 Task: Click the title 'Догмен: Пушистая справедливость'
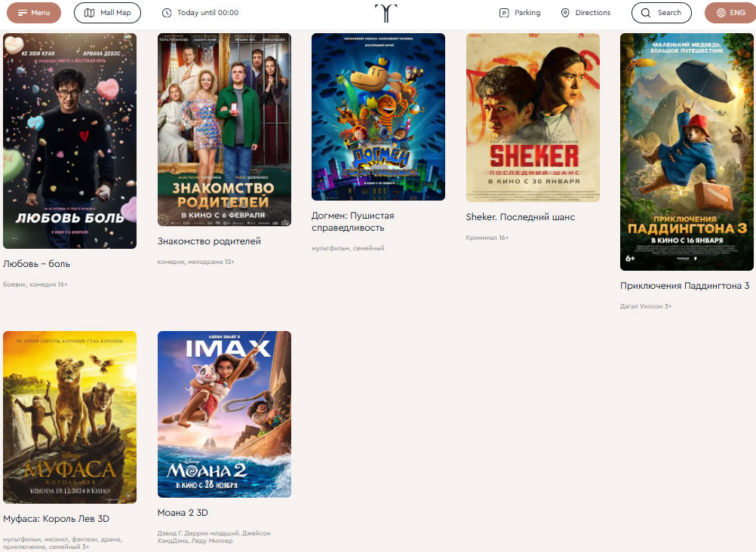point(353,222)
